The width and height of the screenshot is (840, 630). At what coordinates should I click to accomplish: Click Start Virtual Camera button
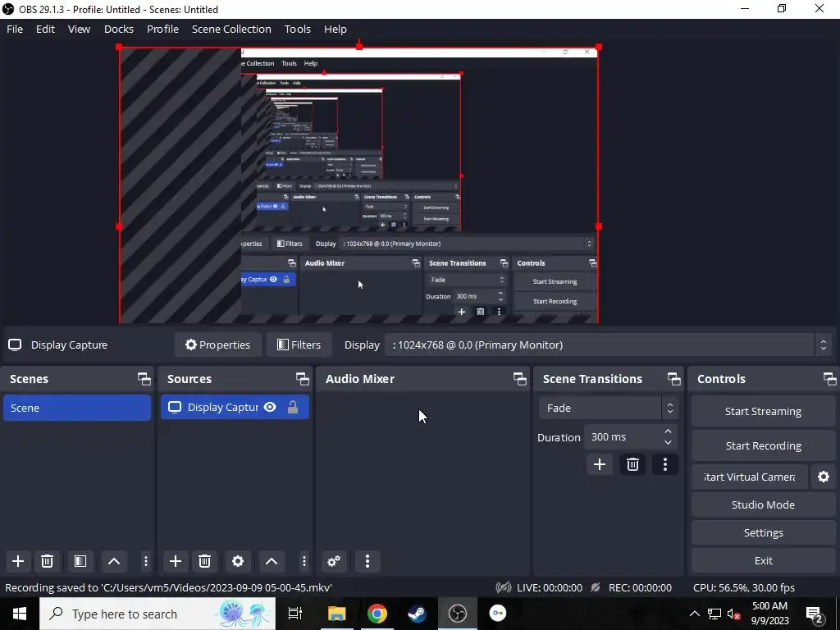click(x=749, y=477)
